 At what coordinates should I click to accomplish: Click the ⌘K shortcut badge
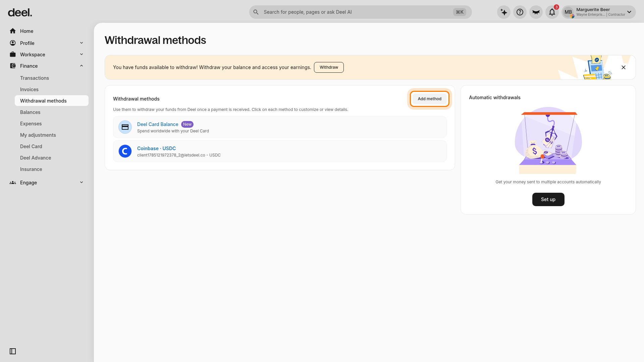pyautogui.click(x=460, y=12)
